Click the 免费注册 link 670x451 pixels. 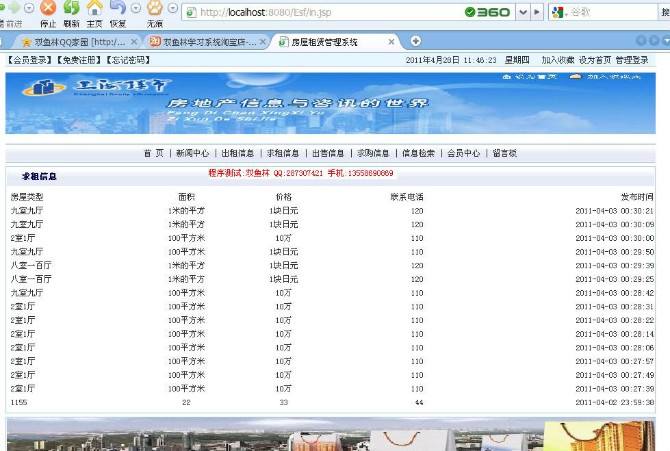(x=79, y=60)
